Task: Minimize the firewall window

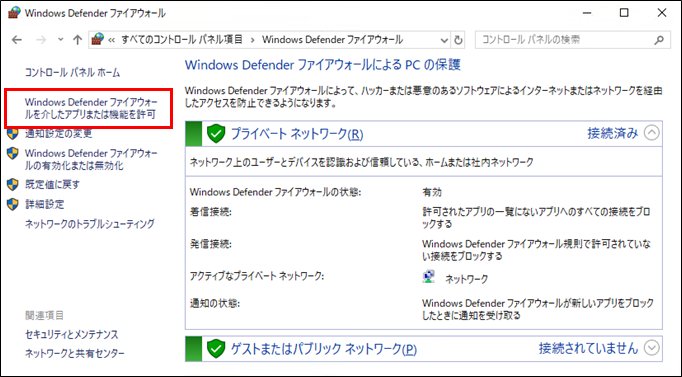Action: coord(587,13)
